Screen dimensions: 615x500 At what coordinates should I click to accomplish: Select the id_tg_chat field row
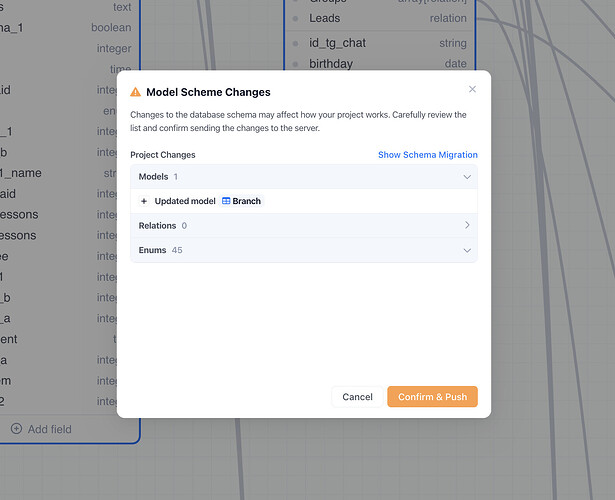click(x=380, y=43)
